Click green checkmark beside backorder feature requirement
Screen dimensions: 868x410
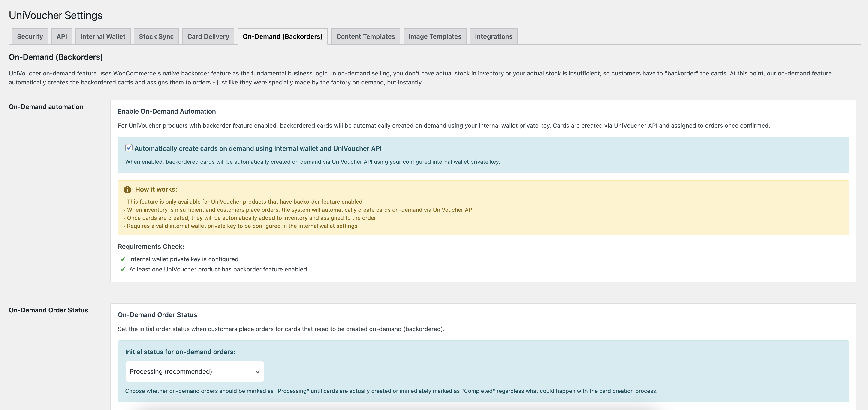[x=123, y=269]
